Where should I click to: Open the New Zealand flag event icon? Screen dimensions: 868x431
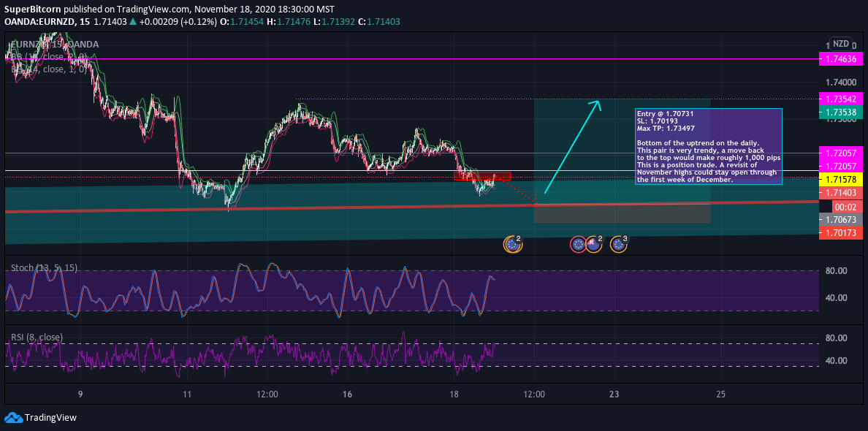point(593,243)
